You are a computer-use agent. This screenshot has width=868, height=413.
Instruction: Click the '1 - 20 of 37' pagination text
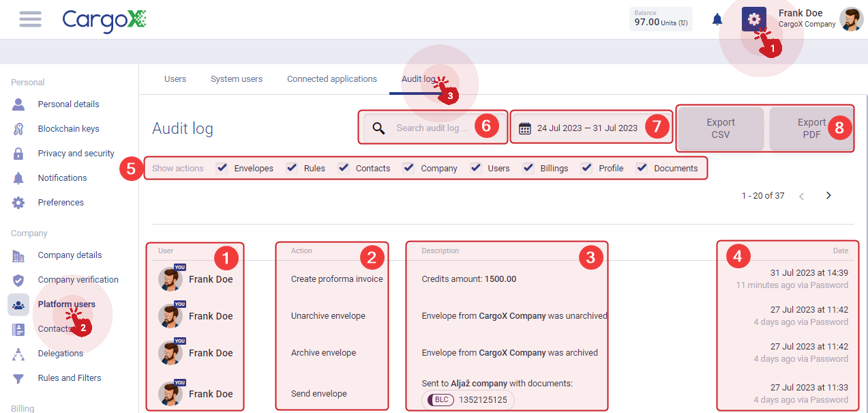pos(763,196)
